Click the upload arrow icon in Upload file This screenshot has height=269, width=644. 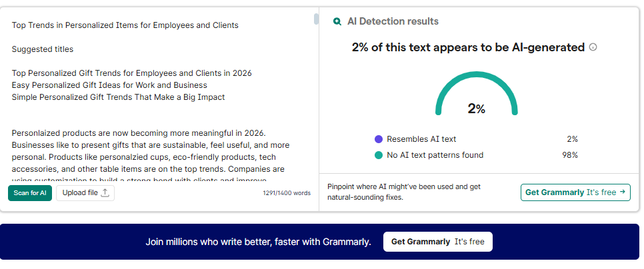(105, 192)
